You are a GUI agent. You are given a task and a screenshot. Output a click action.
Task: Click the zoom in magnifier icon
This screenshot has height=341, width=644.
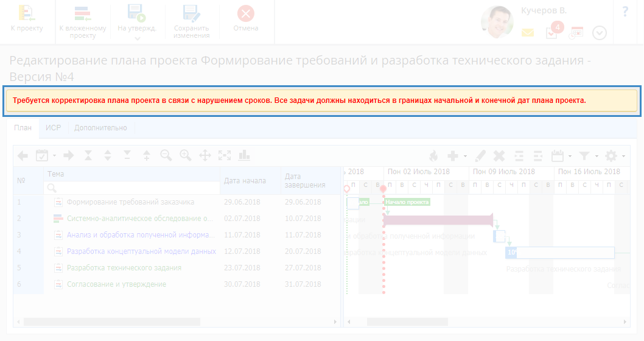pos(186,155)
